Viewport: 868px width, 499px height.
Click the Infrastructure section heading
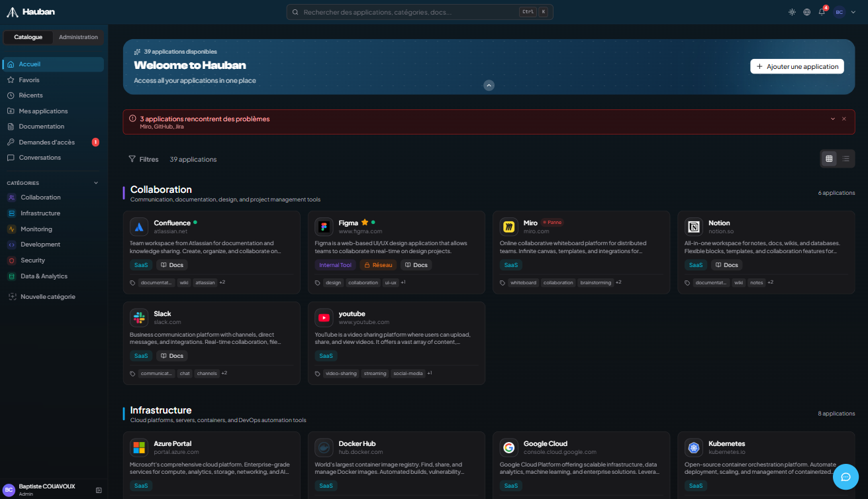161,410
